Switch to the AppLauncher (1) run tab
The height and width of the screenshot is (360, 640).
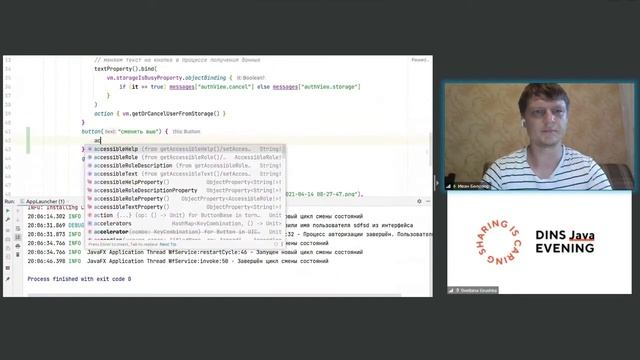click(42, 202)
